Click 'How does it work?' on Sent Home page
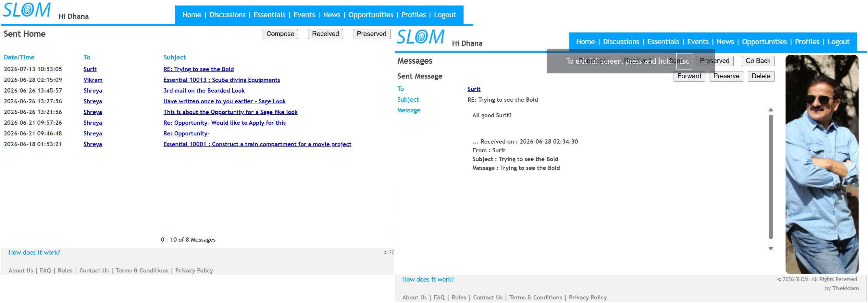 point(34,252)
